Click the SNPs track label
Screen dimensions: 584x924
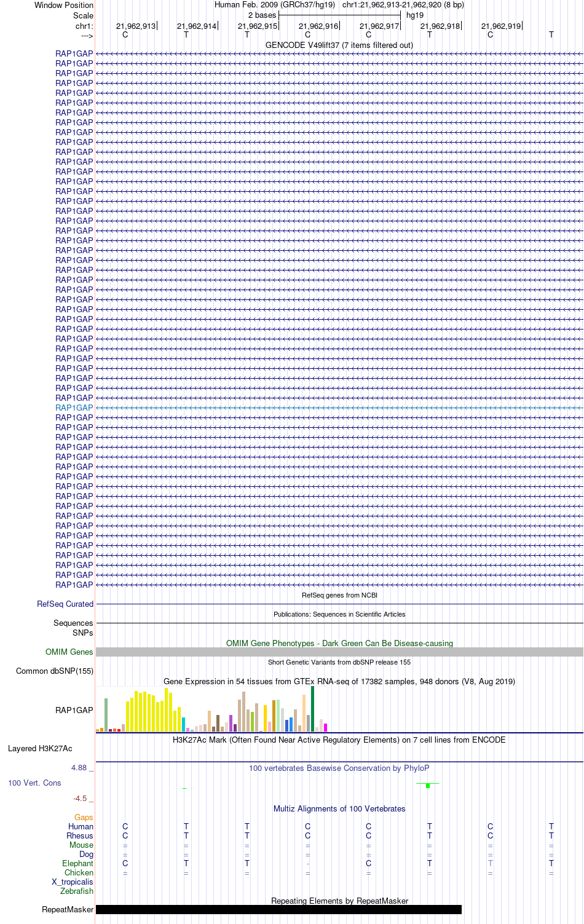83,633
